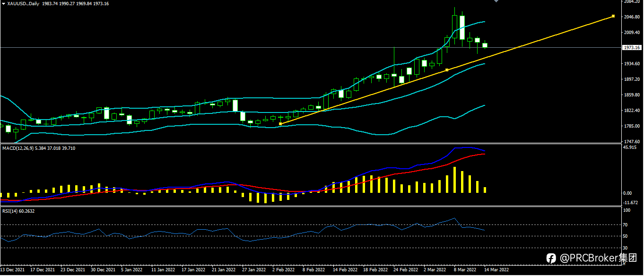Screen dimensions: 644x276
Task: Click the RSI scale value 30
Action: pyautogui.click(x=626, y=248)
